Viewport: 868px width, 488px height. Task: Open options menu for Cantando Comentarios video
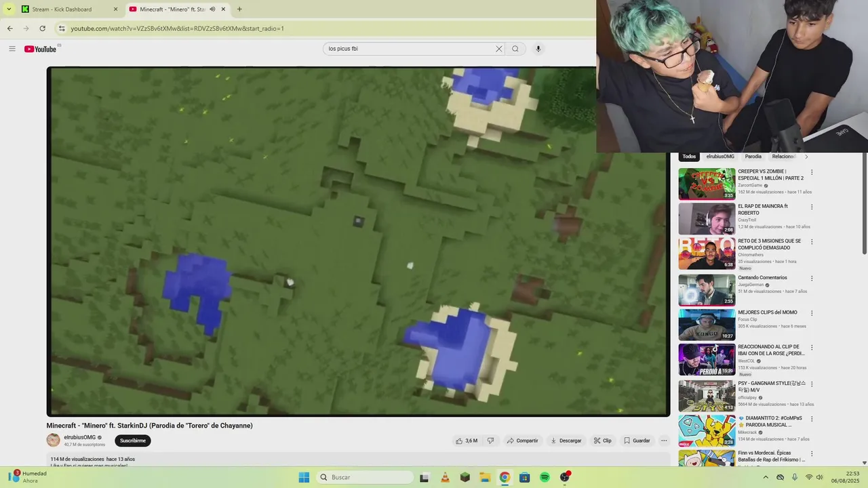pos(812,278)
